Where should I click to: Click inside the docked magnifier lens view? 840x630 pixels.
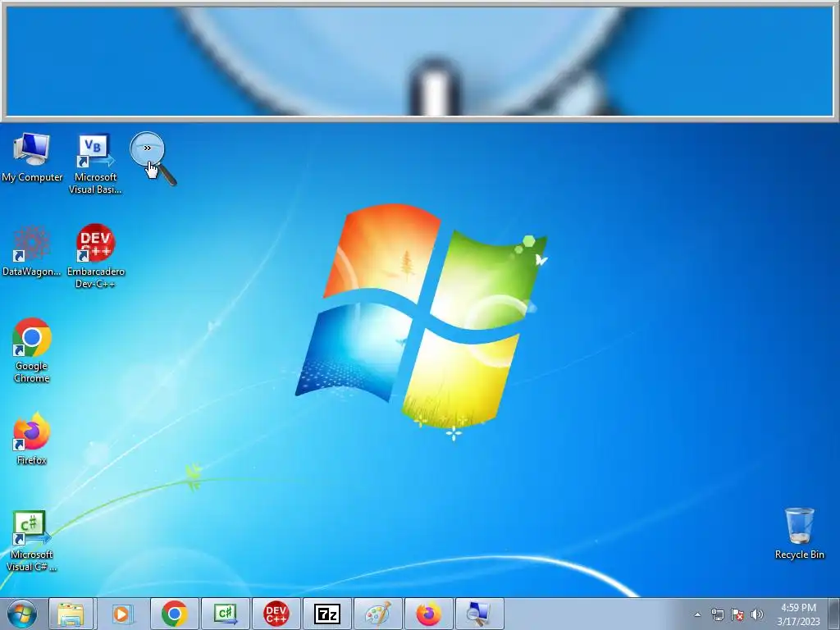[x=419, y=61]
